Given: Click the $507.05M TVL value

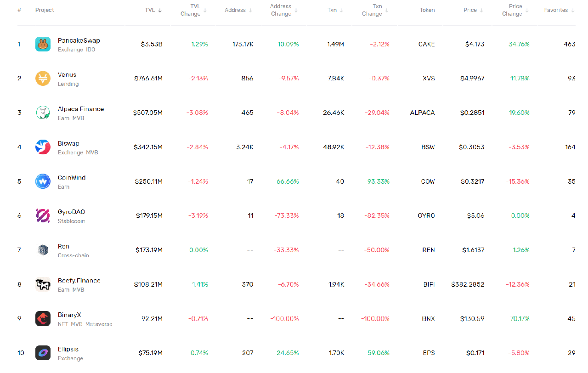Looking at the screenshot, I should [147, 113].
